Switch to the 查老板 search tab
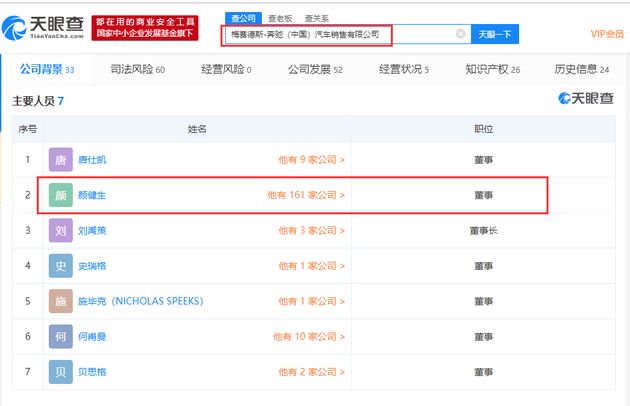Screen dimensions: 630x406 point(280,18)
